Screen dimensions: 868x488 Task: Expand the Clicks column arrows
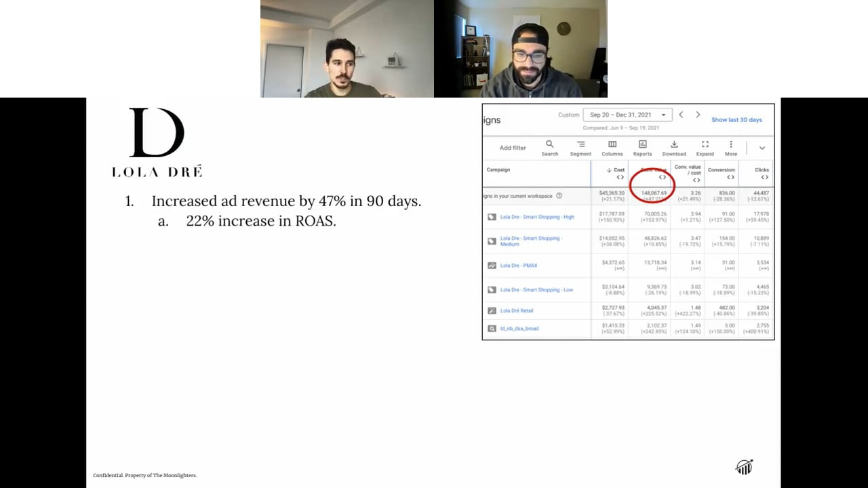click(x=764, y=178)
